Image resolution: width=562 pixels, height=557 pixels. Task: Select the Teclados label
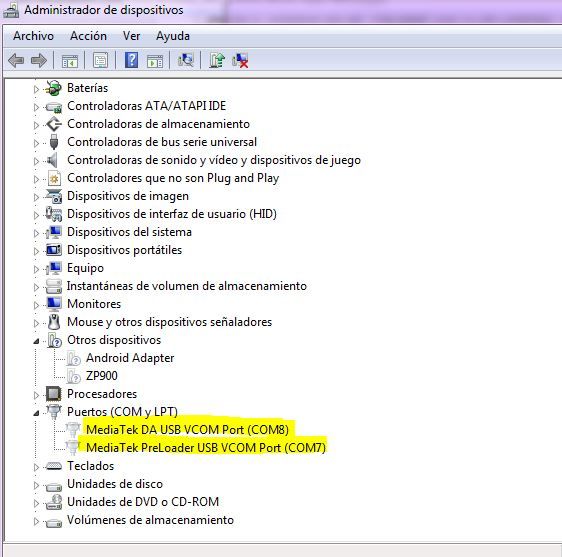click(90, 466)
